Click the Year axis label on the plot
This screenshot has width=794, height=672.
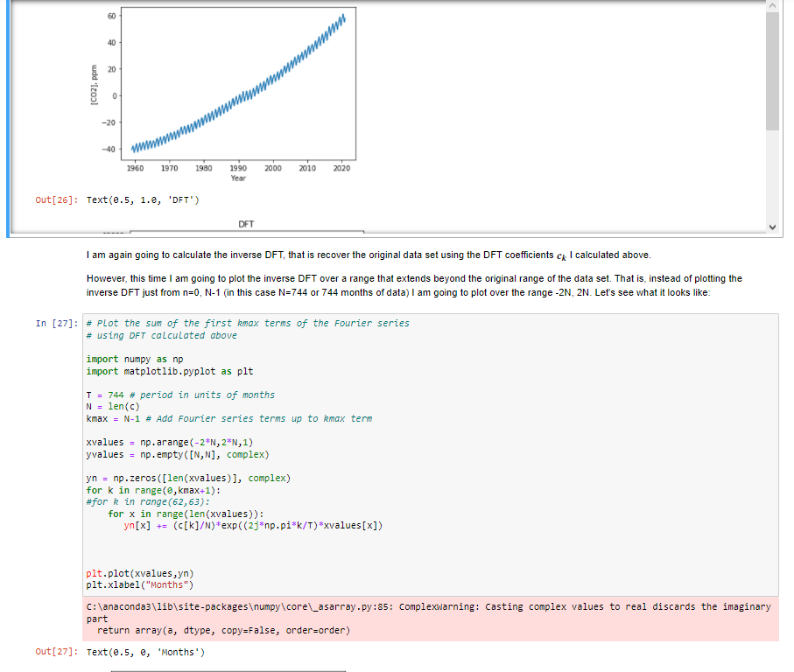coord(237,178)
